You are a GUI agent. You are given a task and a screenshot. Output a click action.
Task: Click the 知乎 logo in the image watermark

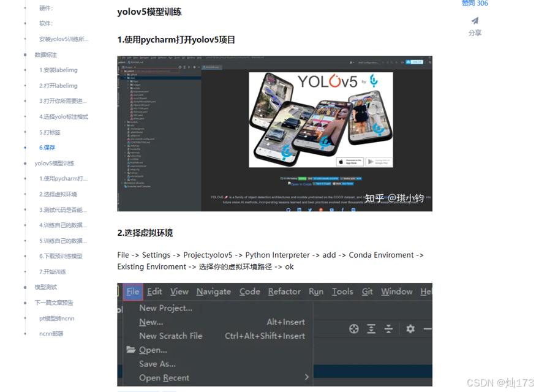tap(375, 197)
